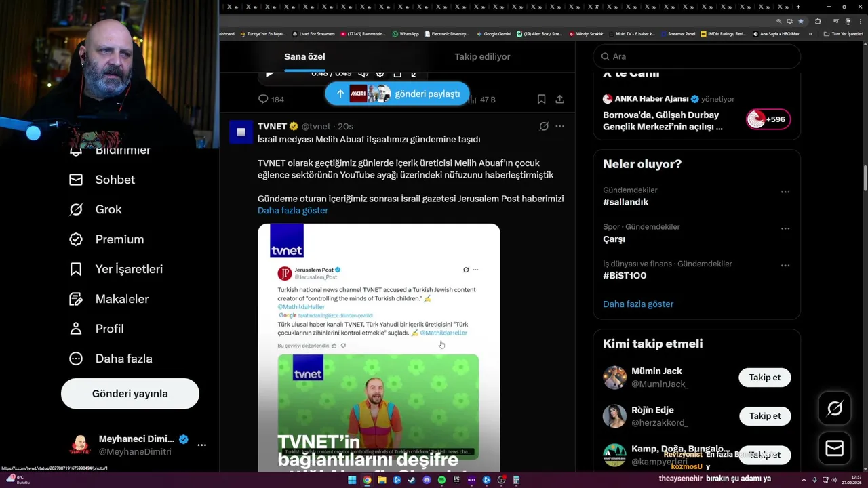Open Makaleler in the sidebar
Viewport: 868px width, 488px height.
click(x=109, y=299)
